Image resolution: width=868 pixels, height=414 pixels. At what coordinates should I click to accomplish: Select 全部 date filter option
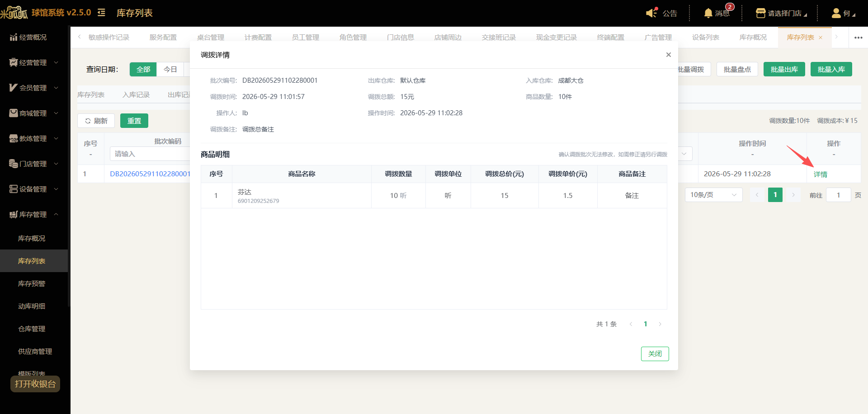click(x=143, y=69)
